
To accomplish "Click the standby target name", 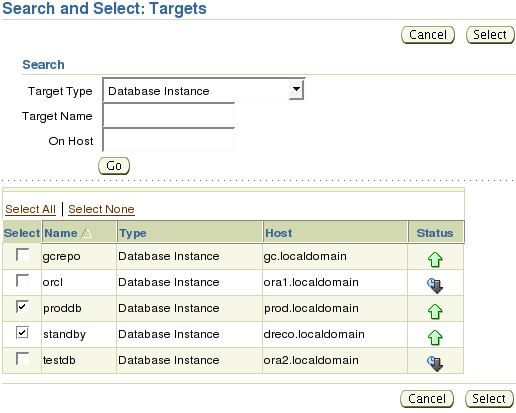I will pos(64,334).
